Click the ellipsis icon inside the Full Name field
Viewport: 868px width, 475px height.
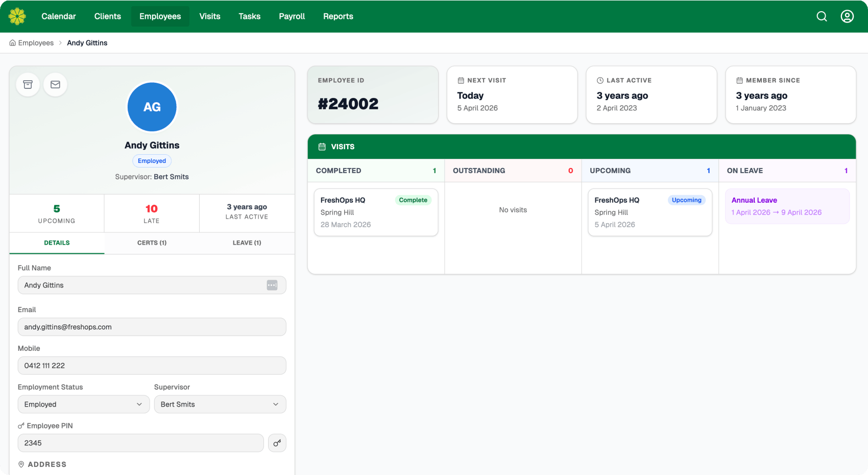[272, 285]
